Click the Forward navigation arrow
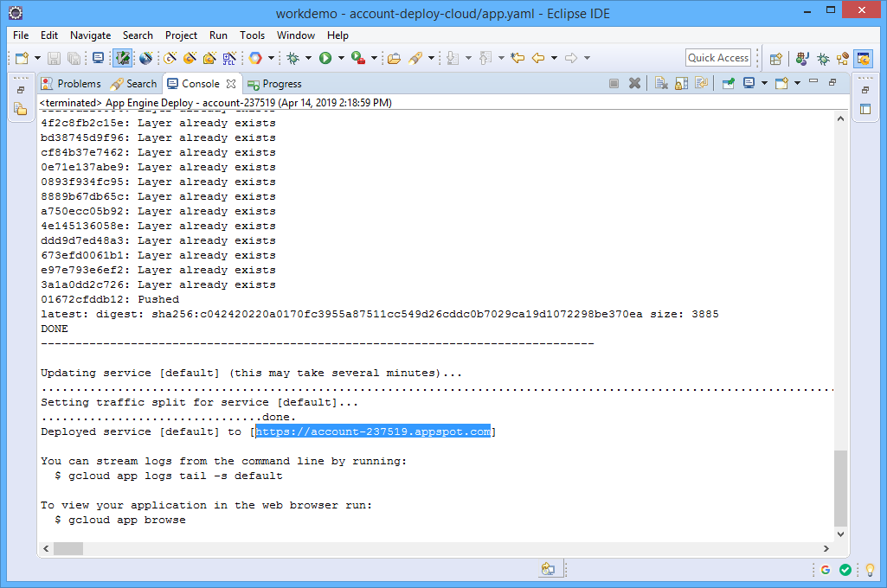The width and height of the screenshot is (887, 588). (x=571, y=58)
